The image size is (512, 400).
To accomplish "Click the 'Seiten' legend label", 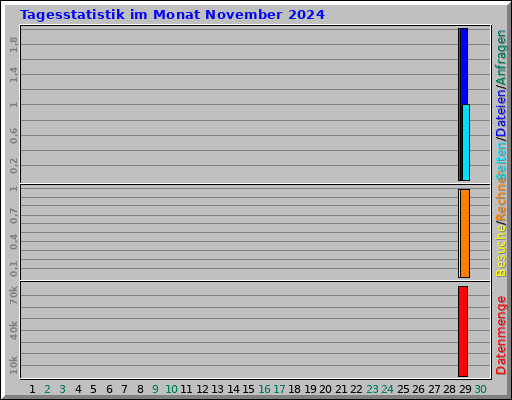I will click(x=501, y=161).
